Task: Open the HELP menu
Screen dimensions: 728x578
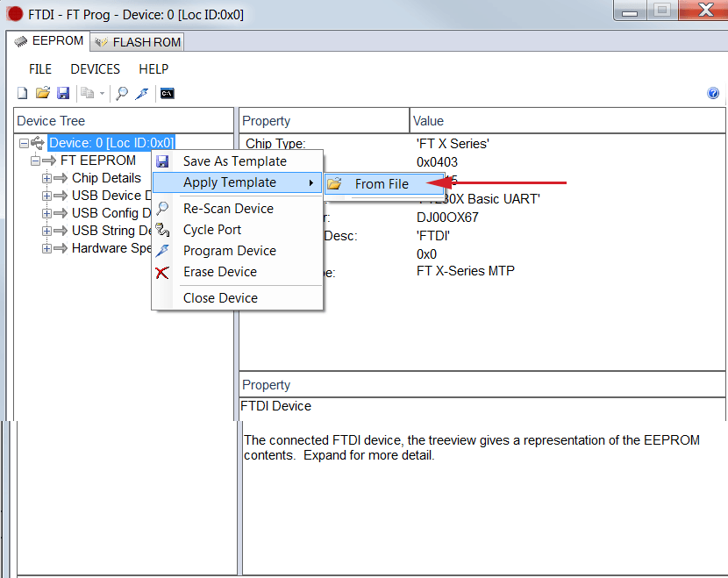Action: point(153,69)
